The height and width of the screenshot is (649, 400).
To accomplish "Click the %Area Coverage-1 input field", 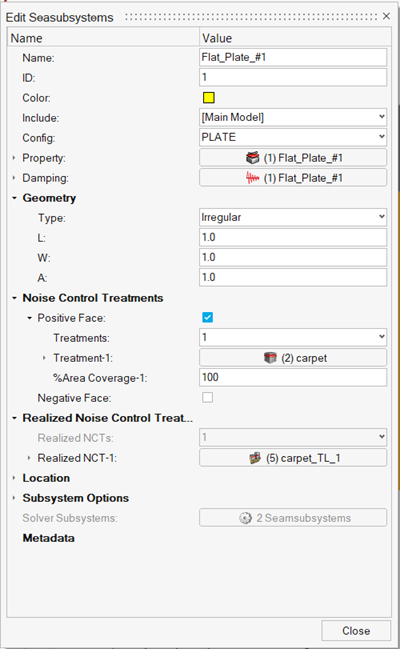I will [x=293, y=377].
